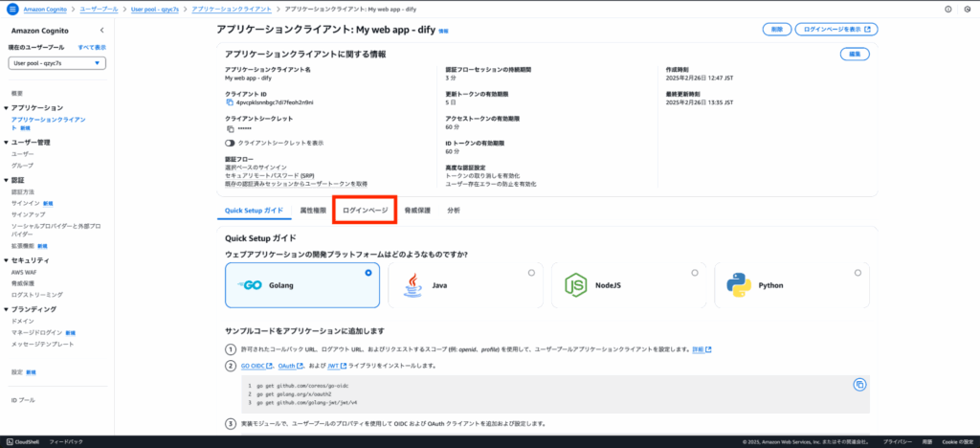Open the JWT library link

pyautogui.click(x=336, y=366)
